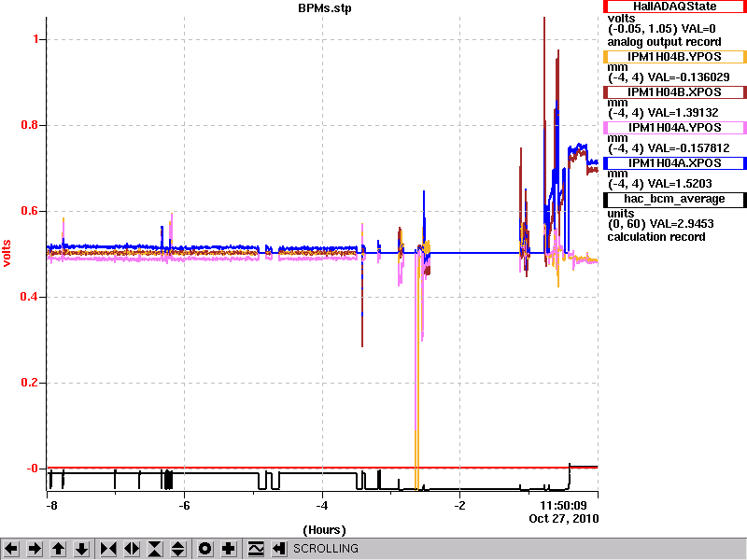Image resolution: width=747 pixels, height=560 pixels.
Task: Click the circle toolbar icon
Action: pyautogui.click(x=205, y=549)
